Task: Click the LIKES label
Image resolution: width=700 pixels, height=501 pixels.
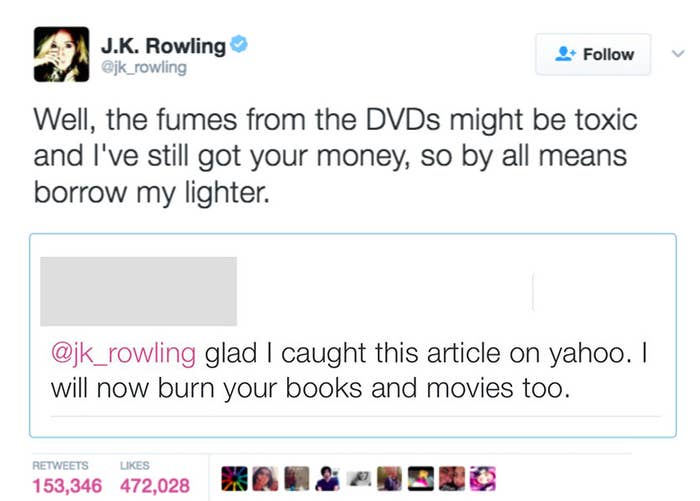Action: point(134,465)
